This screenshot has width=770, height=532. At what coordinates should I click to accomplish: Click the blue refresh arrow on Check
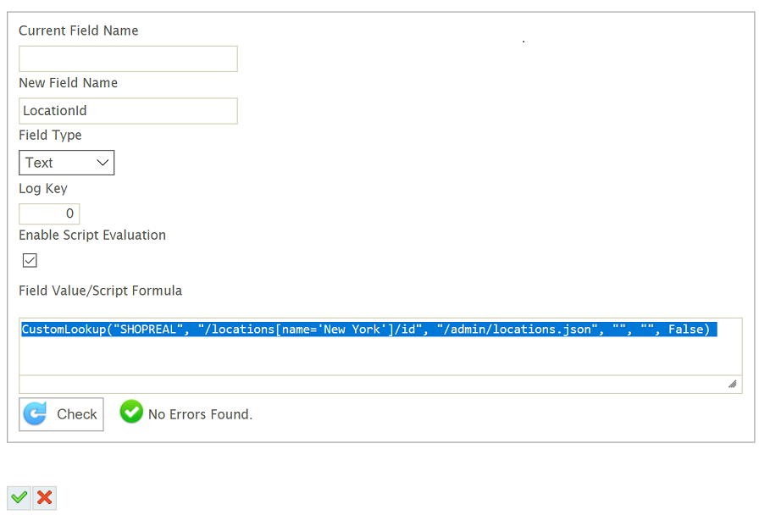36,414
